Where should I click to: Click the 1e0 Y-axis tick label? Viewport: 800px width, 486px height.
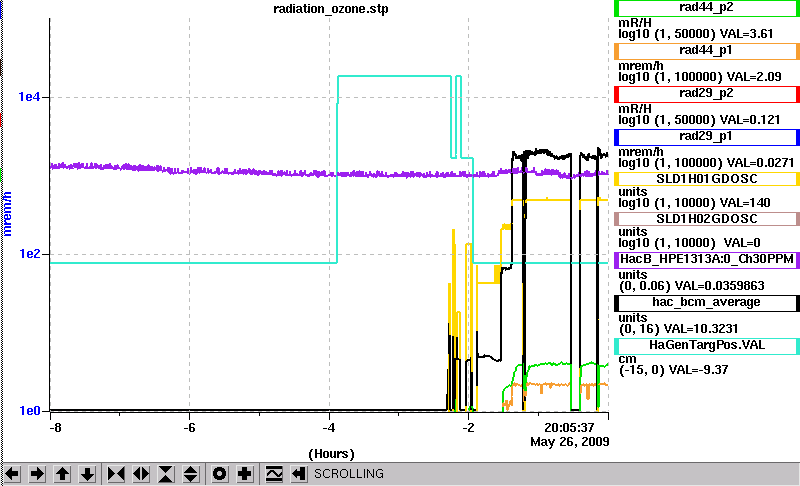(x=30, y=411)
